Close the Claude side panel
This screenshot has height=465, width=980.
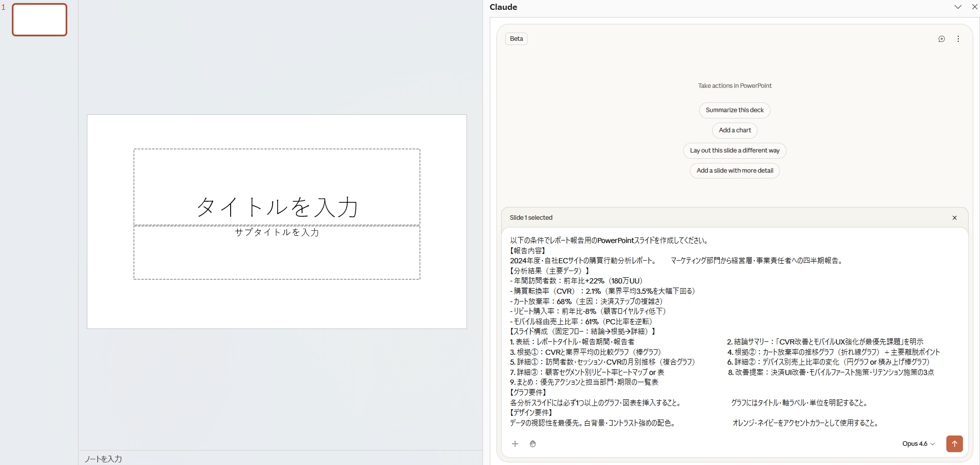[x=974, y=7]
